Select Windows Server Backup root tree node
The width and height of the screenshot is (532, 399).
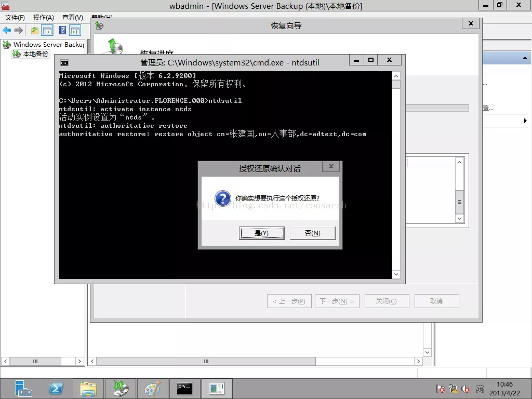point(49,45)
